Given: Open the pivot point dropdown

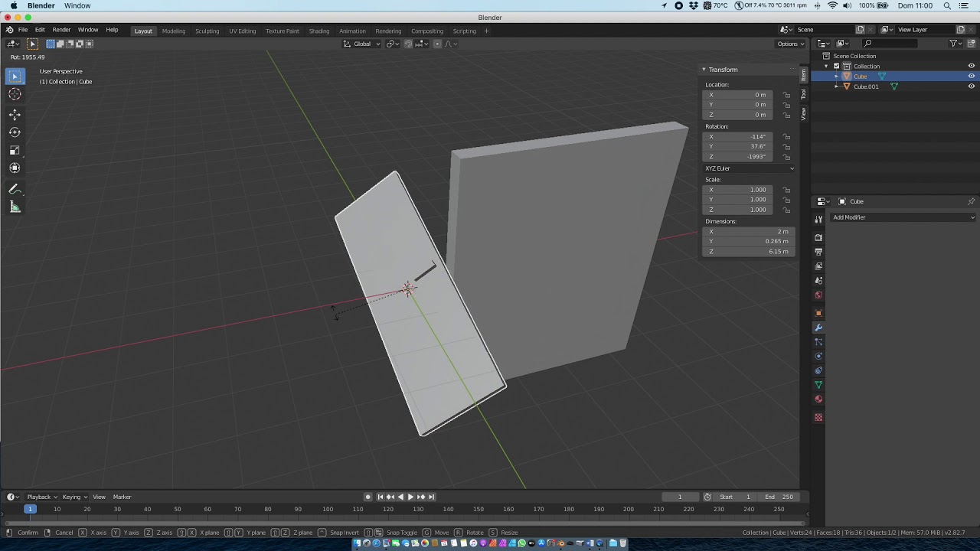Looking at the screenshot, I should tap(393, 44).
